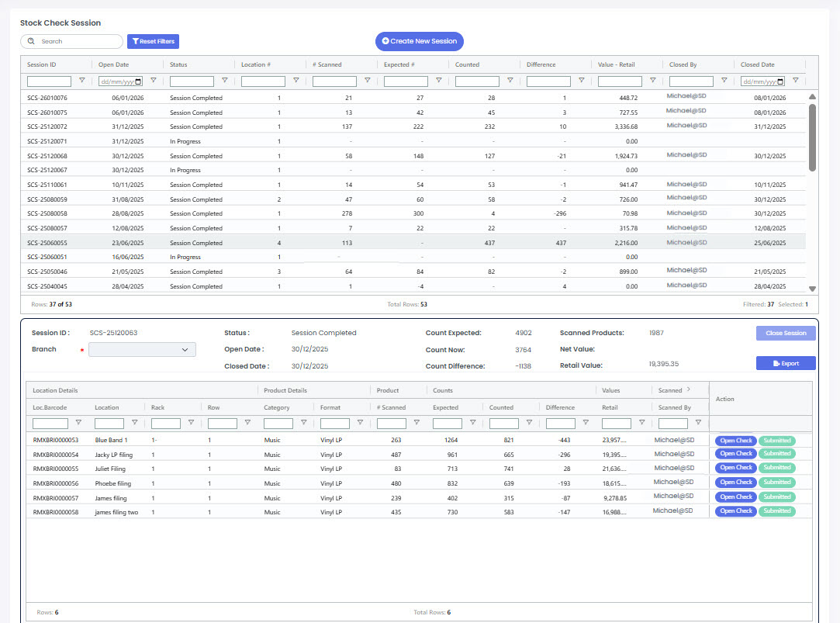This screenshot has height=623, width=840.
Task: Export the session details
Action: pyautogui.click(x=785, y=363)
